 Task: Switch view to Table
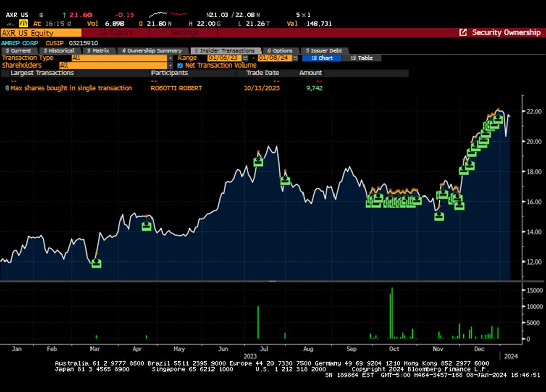[361, 58]
